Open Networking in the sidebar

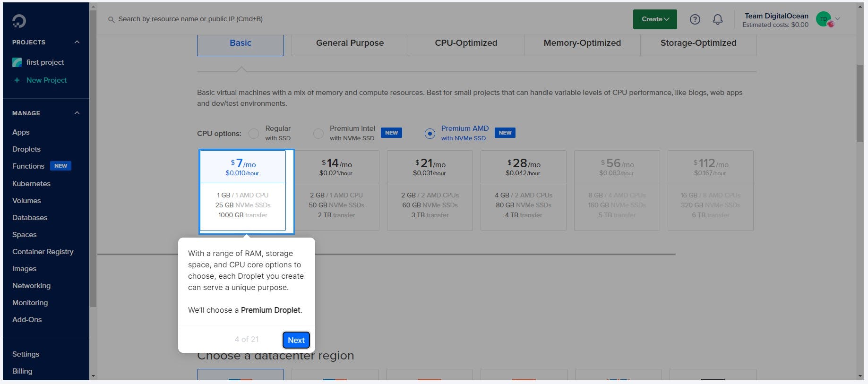pos(31,286)
